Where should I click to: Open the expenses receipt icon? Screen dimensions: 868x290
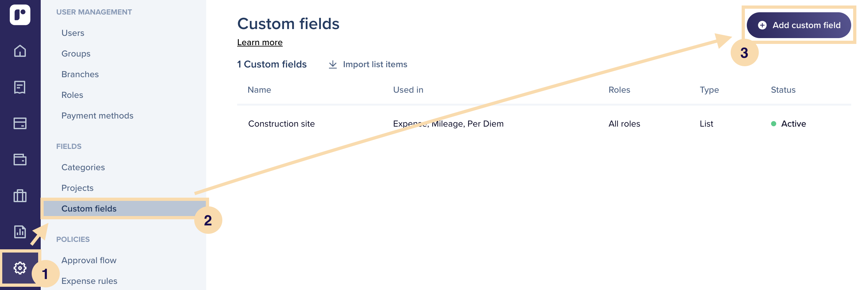[x=20, y=87]
